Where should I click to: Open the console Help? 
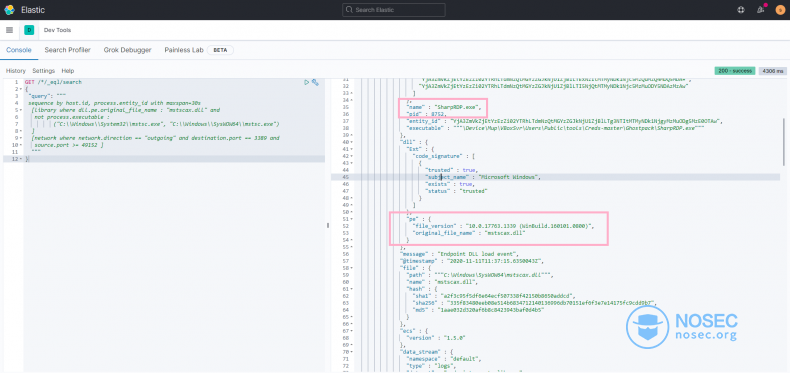coord(68,71)
